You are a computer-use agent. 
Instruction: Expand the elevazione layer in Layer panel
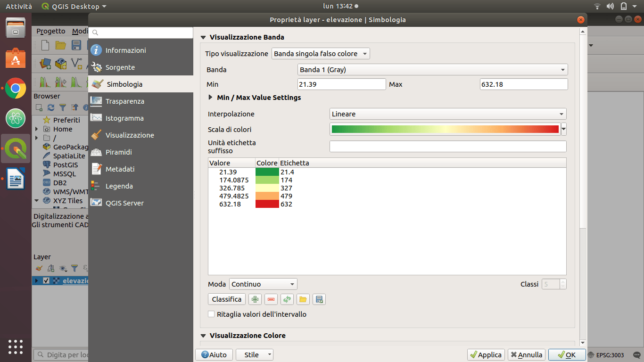tap(36, 280)
